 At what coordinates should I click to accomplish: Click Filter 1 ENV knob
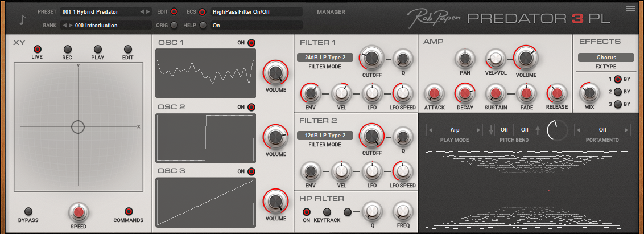coord(311,93)
